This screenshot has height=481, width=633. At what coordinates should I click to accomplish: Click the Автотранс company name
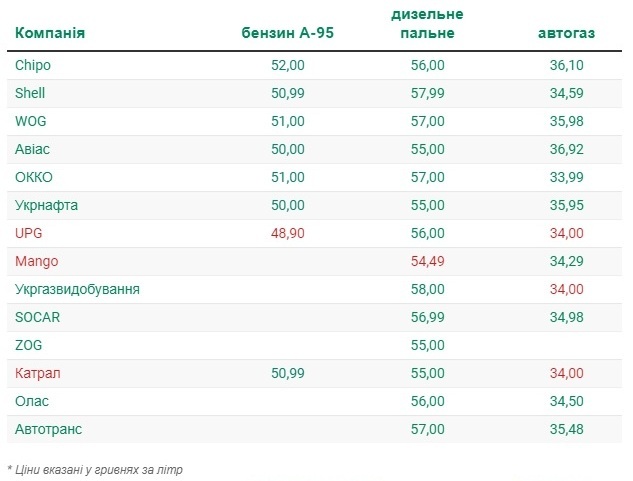coord(48,429)
